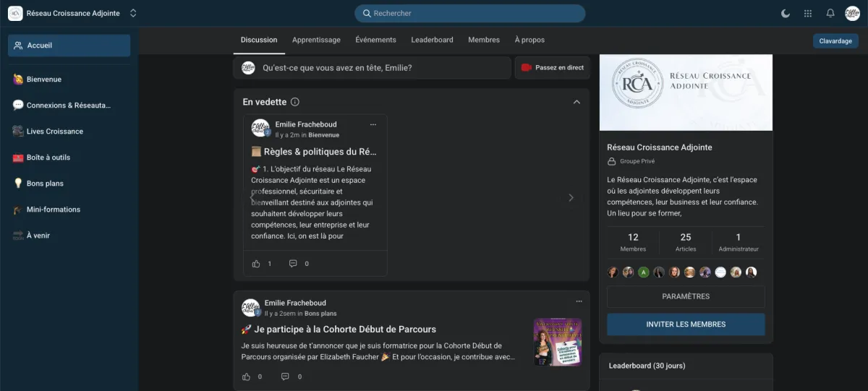Go to Accueil in the sidebar

pyautogui.click(x=69, y=46)
